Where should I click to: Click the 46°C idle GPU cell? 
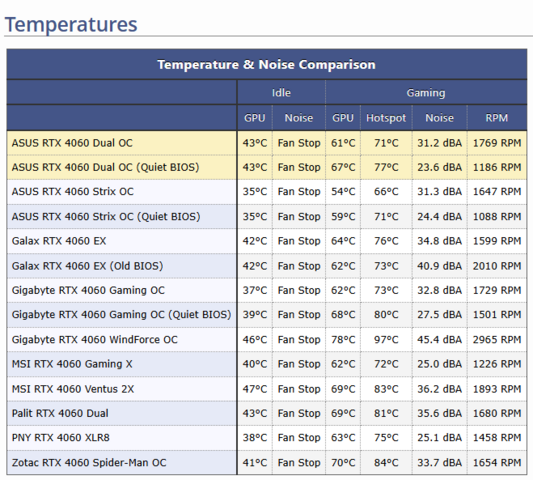[x=255, y=340]
